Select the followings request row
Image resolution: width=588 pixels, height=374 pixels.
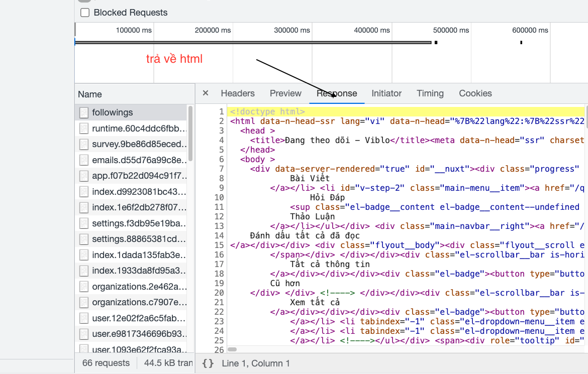pyautogui.click(x=131, y=112)
